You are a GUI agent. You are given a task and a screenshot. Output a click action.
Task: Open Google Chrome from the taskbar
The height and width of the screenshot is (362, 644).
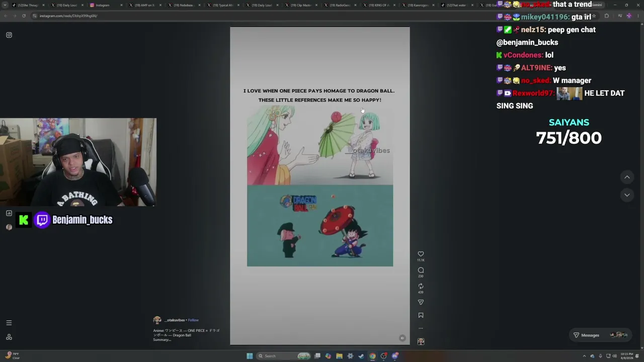[372, 356]
